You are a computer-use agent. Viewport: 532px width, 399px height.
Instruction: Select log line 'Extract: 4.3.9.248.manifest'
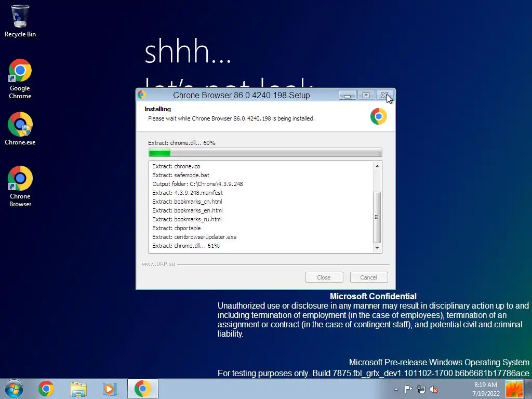click(x=187, y=193)
